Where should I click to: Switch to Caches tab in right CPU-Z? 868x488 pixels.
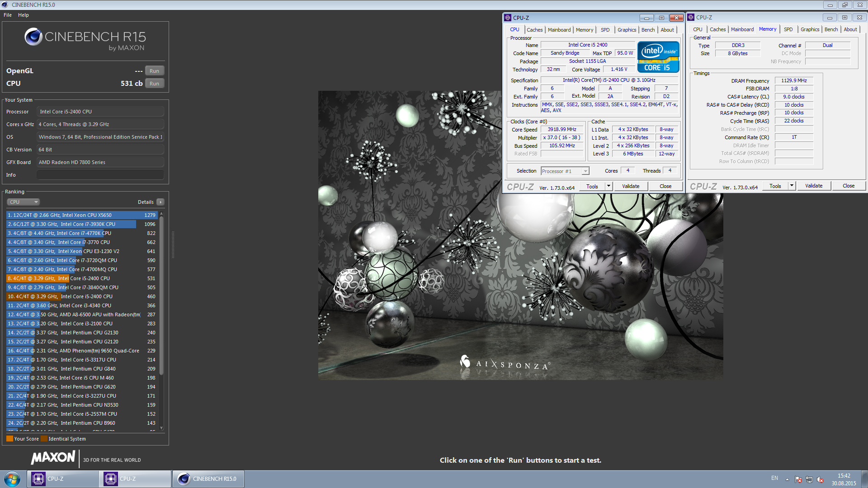point(717,29)
